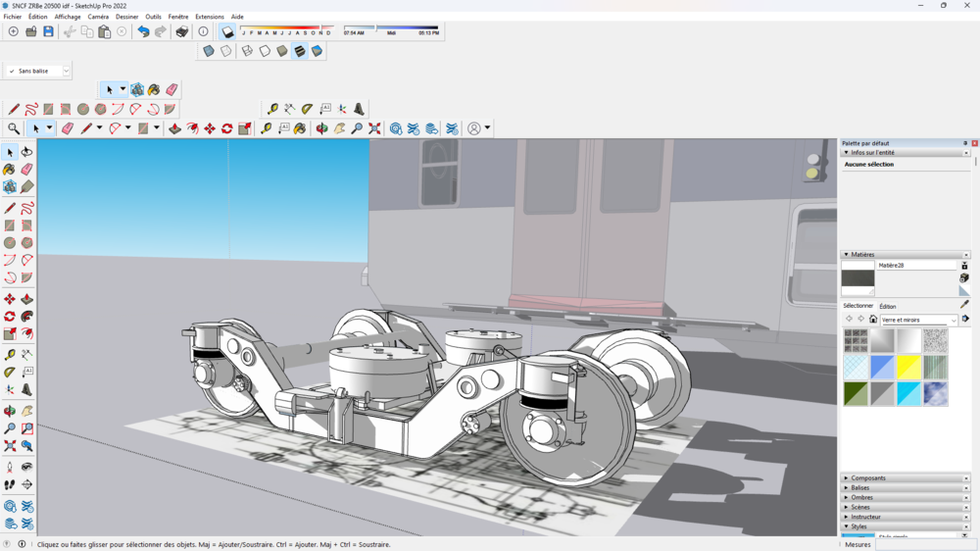Open the Dessiner menu
Viewport: 980px width, 551px height.
126,17
